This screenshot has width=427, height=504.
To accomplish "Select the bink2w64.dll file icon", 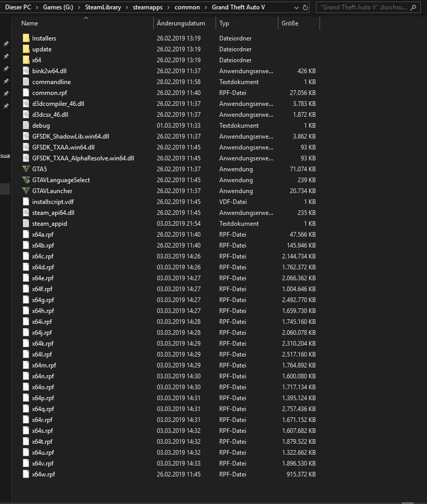I will click(26, 71).
